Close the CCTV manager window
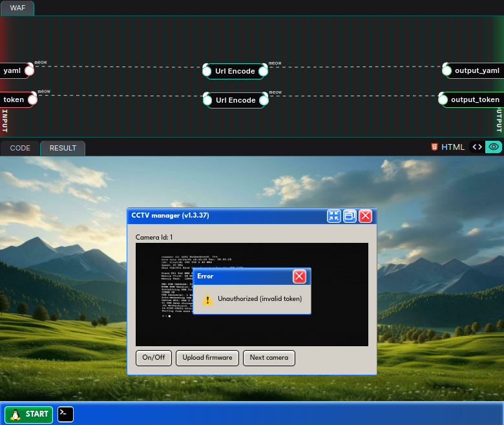 pos(366,216)
